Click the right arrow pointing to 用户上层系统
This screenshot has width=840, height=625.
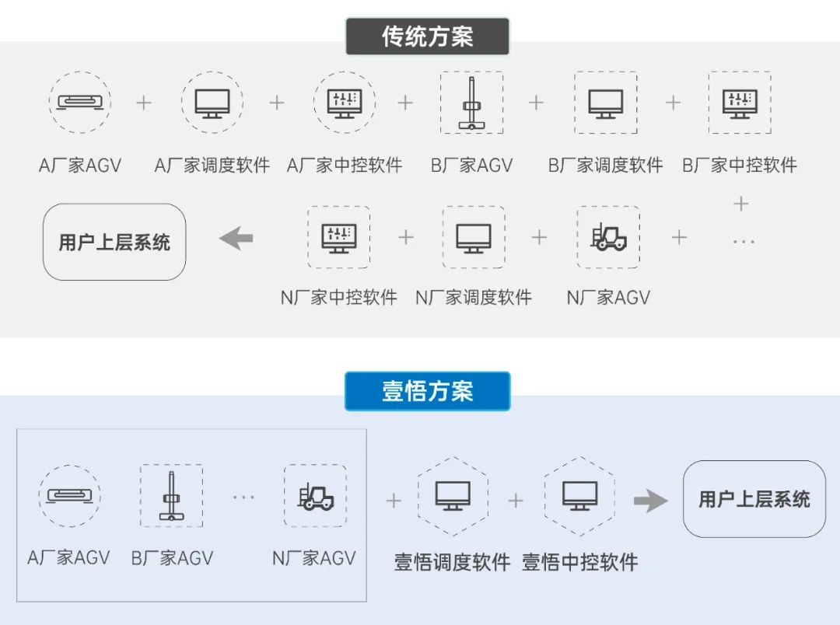click(x=651, y=501)
